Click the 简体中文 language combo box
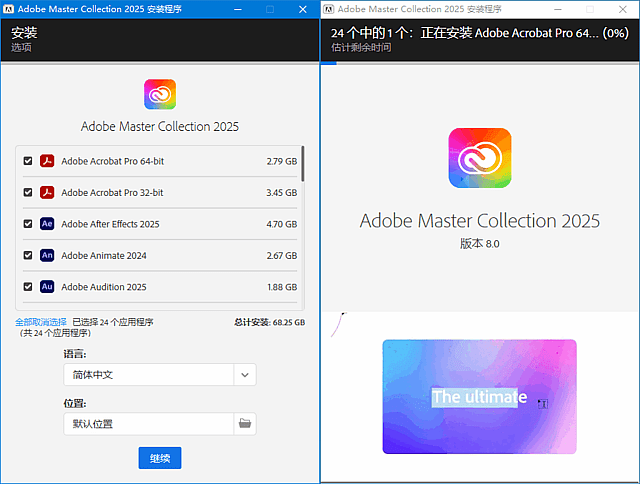 coord(160,375)
